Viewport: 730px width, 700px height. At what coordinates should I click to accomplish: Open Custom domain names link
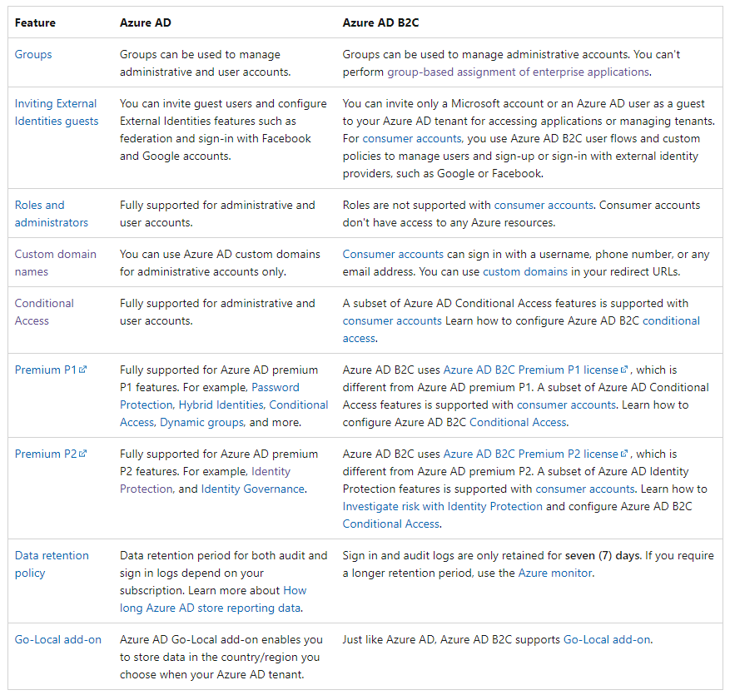56,262
